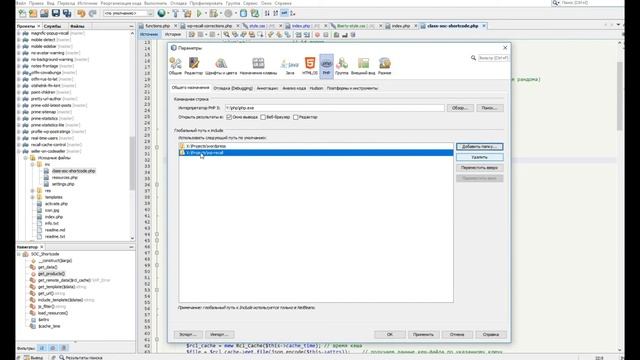640x360 pixels.
Task: Click the Import (Импорт...) button
Action: coord(219,334)
